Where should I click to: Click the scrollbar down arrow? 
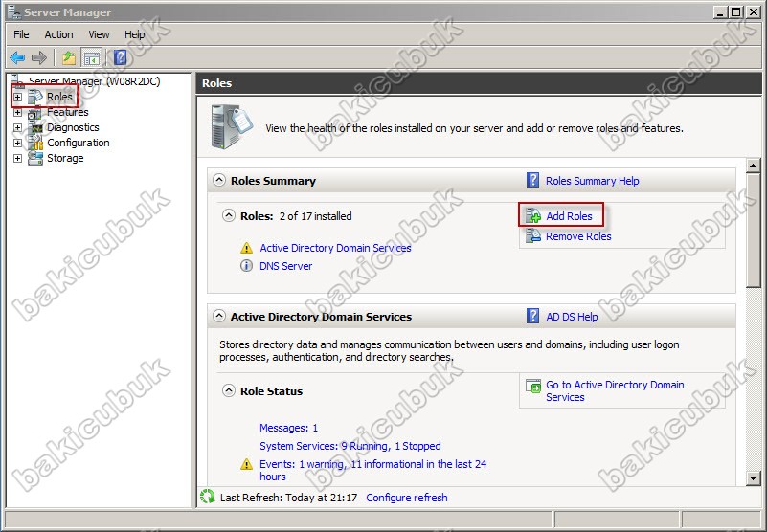point(754,477)
